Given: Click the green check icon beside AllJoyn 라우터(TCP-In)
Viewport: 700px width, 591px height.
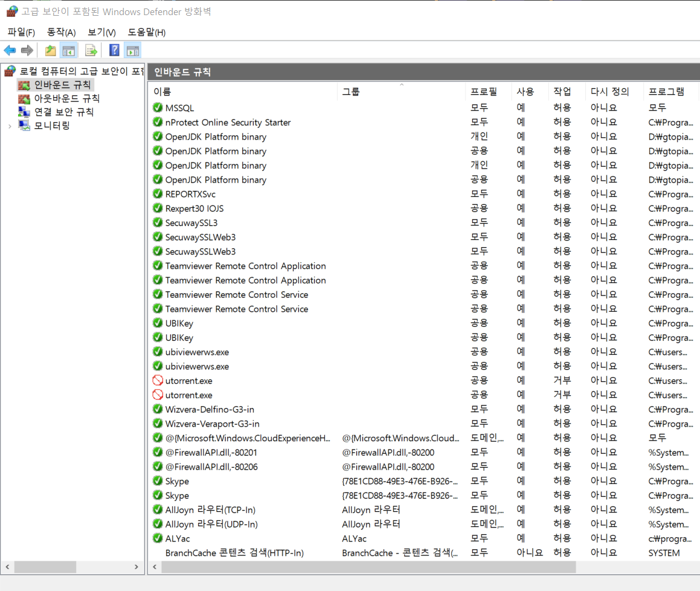Looking at the screenshot, I should coord(158,509).
